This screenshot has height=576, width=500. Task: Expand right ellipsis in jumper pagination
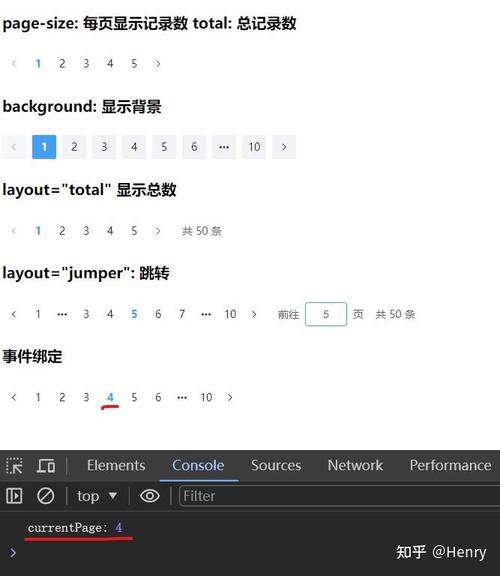(206, 314)
